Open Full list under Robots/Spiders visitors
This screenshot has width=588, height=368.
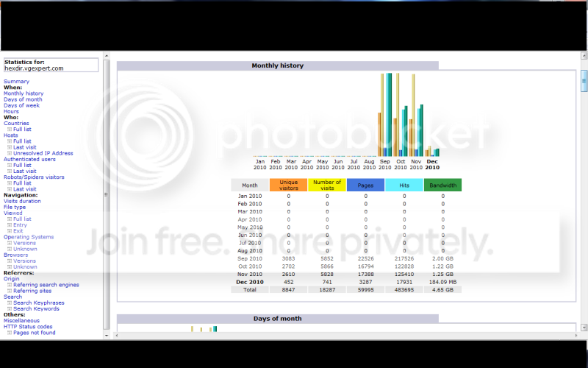pyautogui.click(x=22, y=183)
